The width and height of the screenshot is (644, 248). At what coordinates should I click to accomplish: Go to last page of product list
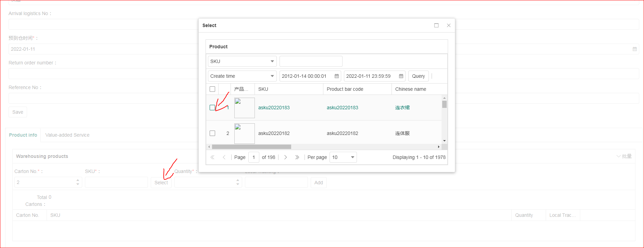pos(297,157)
